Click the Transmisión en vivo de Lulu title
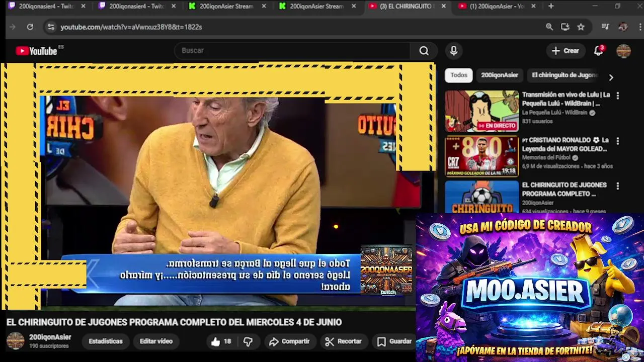644x362 pixels. (566, 99)
